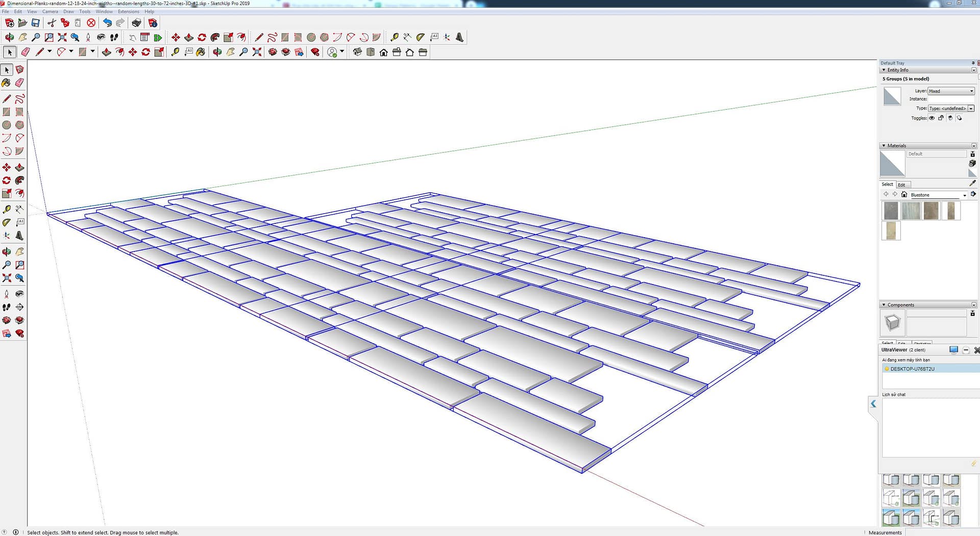Select the Tape Measure tool in the left toolbar
This screenshot has height=536, width=980.
(7, 209)
